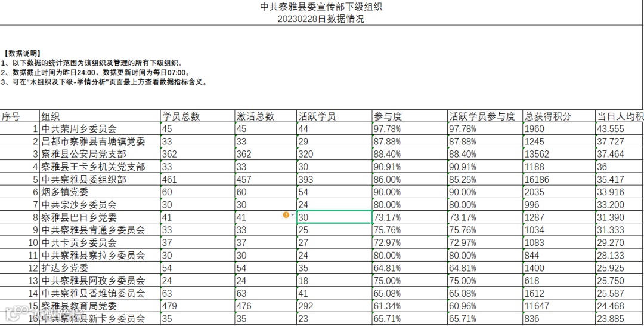Click the 参与度 header cell
Image resolution: width=644 pixels, height=326 pixels.
410,116
